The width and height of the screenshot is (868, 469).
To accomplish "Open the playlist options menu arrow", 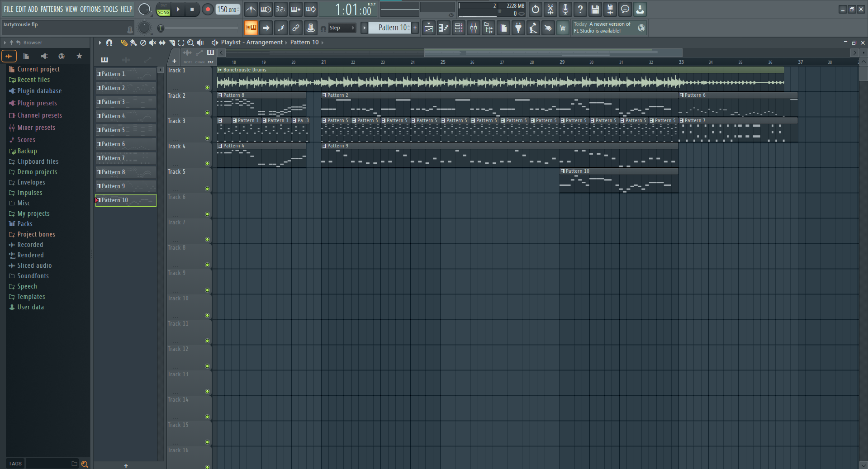I will point(100,43).
